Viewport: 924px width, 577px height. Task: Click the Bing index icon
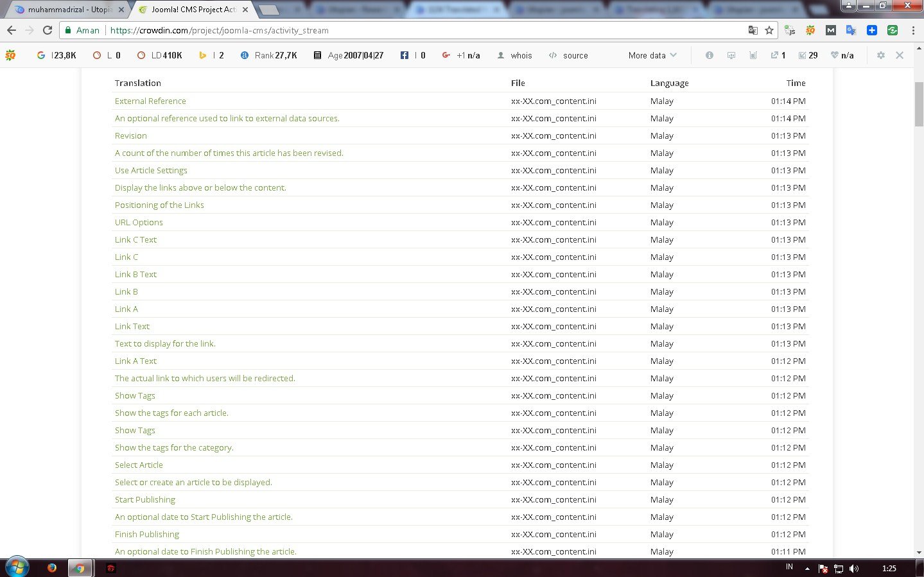(202, 55)
